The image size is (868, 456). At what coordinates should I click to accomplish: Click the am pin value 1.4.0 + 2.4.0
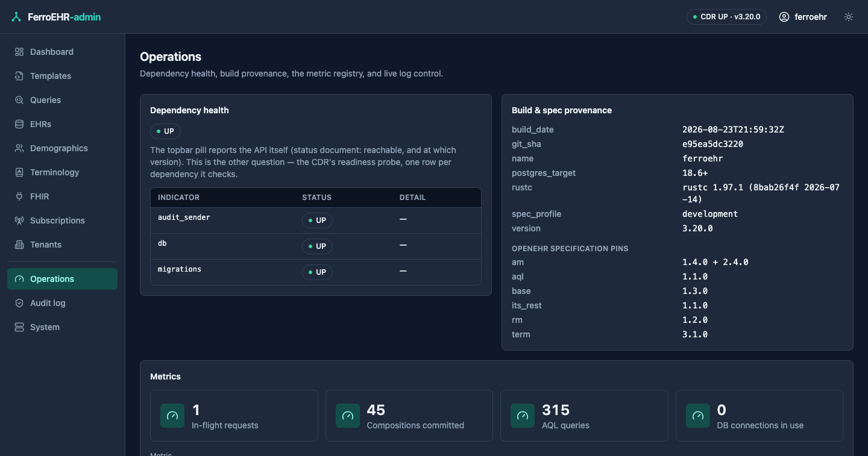point(715,262)
